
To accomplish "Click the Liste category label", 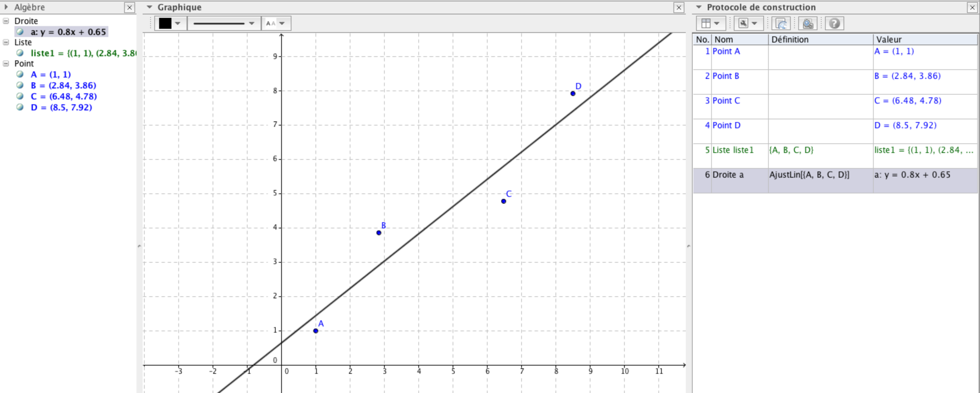I will tap(23, 42).
